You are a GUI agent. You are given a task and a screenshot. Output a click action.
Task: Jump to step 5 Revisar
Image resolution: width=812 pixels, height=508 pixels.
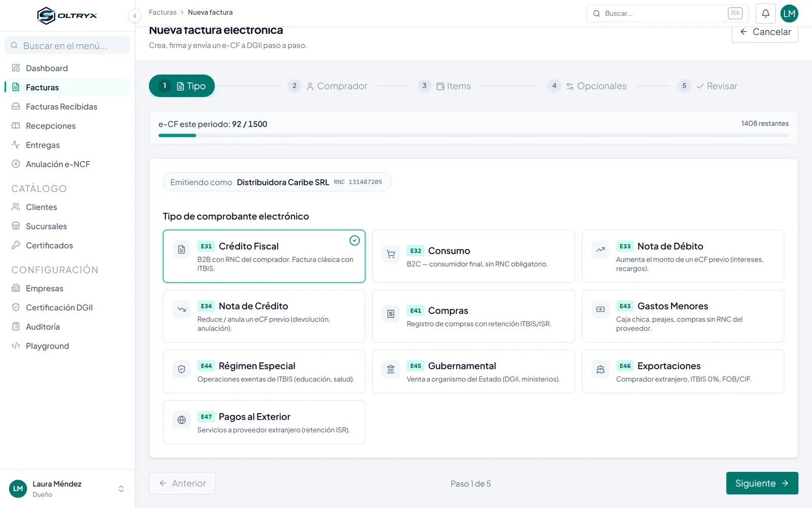(707, 86)
